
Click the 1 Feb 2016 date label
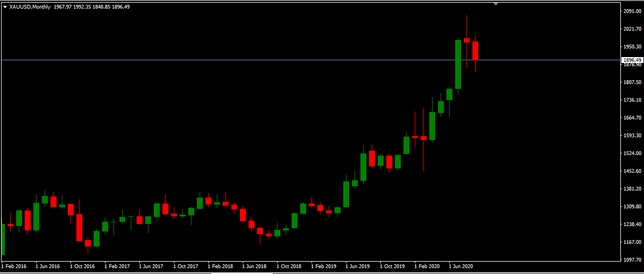coord(13,266)
